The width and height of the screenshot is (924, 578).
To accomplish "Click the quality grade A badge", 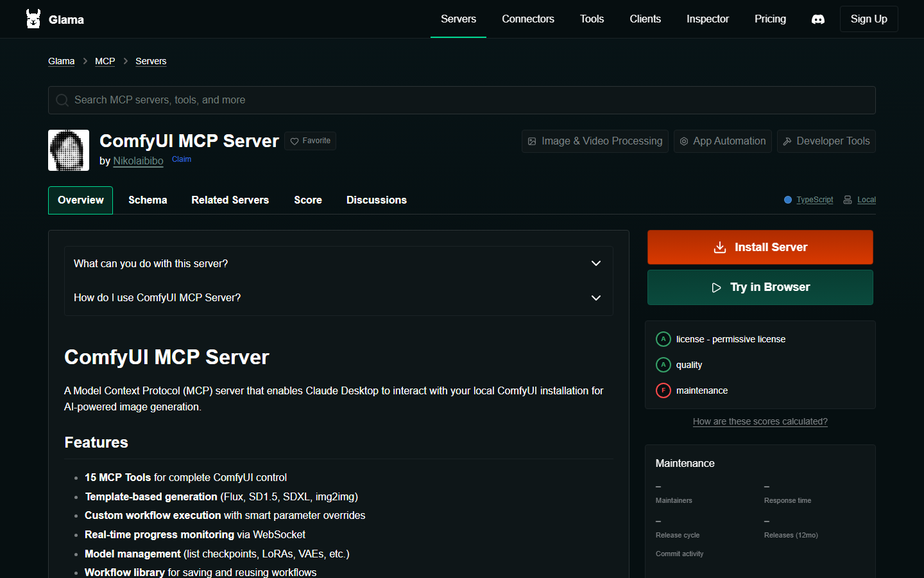I will [663, 365].
